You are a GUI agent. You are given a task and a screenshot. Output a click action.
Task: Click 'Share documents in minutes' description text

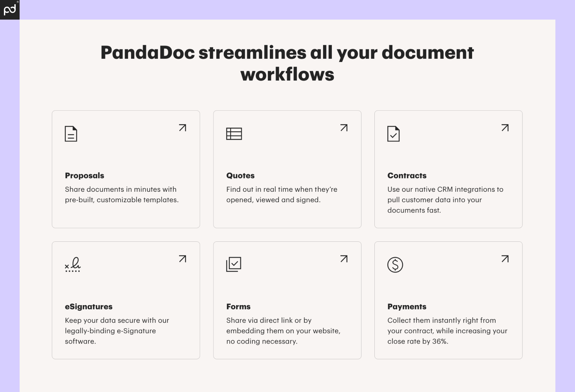(x=122, y=195)
